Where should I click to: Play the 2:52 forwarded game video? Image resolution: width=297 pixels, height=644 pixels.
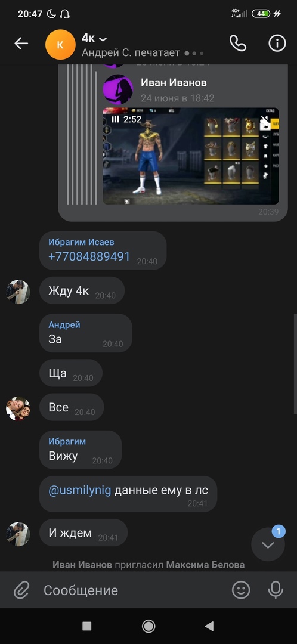coord(191,156)
